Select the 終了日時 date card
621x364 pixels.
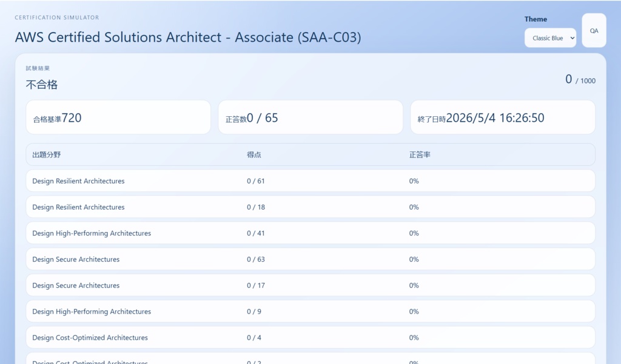(503, 117)
